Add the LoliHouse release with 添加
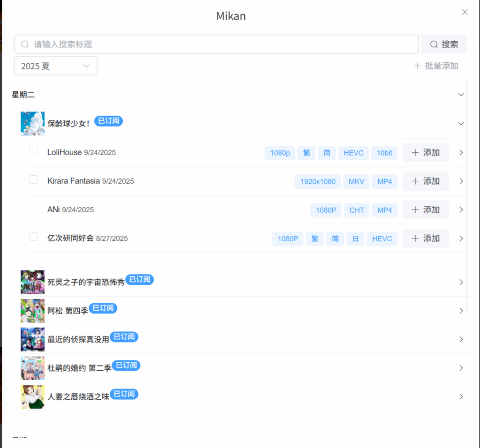This screenshot has height=448, width=480. click(x=425, y=153)
